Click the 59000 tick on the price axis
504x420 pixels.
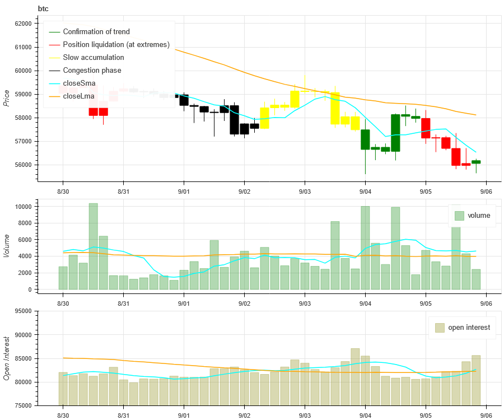click(23, 94)
